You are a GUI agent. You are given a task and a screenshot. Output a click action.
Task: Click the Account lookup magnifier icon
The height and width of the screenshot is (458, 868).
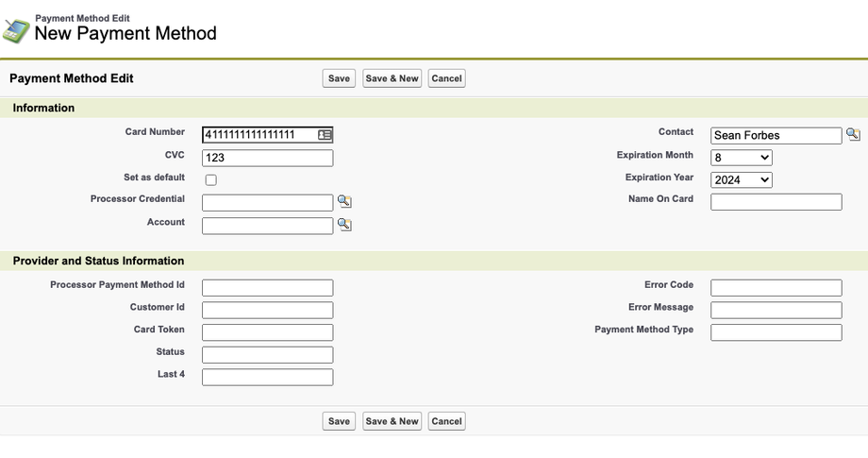[x=344, y=225]
